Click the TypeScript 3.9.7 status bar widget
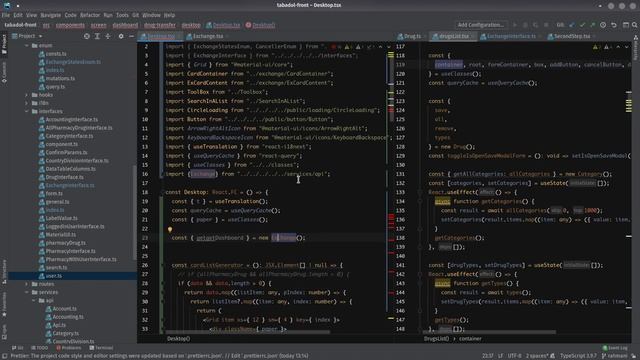Viewport: 640px width, 360px height. (x=578, y=356)
